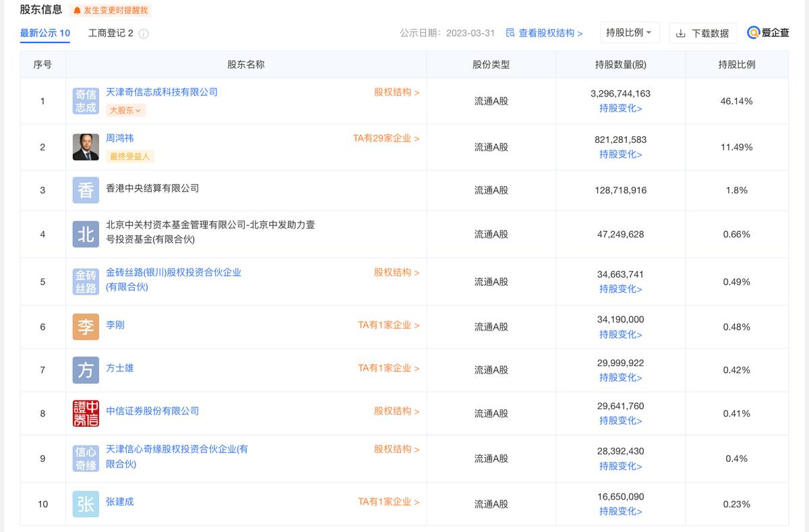Click the org-chart icon beside 查看股权结构

pyautogui.click(x=512, y=32)
